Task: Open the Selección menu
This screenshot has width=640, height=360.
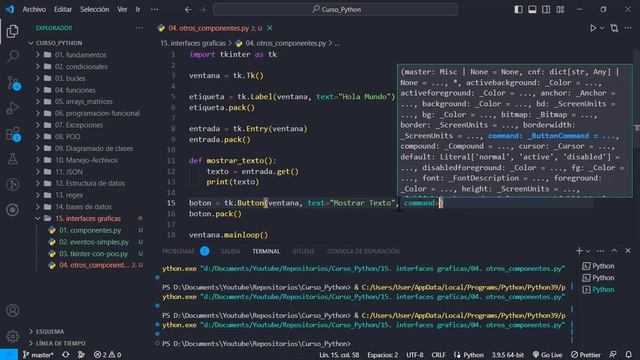Action: (x=94, y=9)
